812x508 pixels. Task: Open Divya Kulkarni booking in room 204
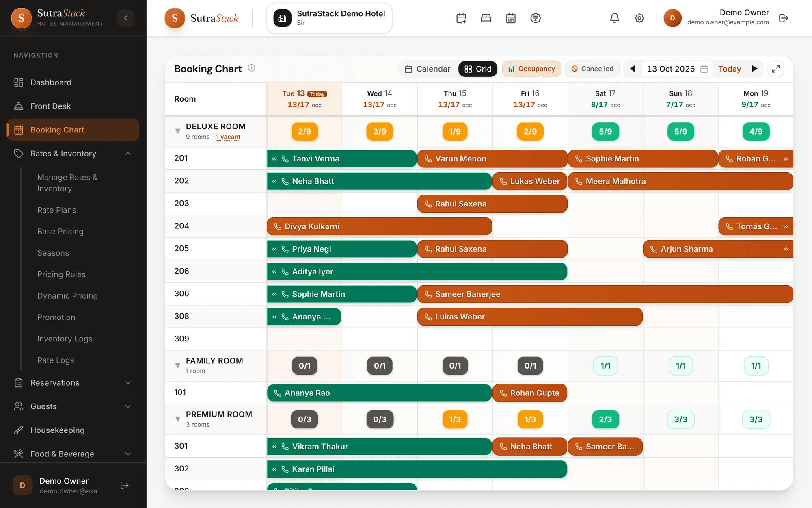pos(379,226)
